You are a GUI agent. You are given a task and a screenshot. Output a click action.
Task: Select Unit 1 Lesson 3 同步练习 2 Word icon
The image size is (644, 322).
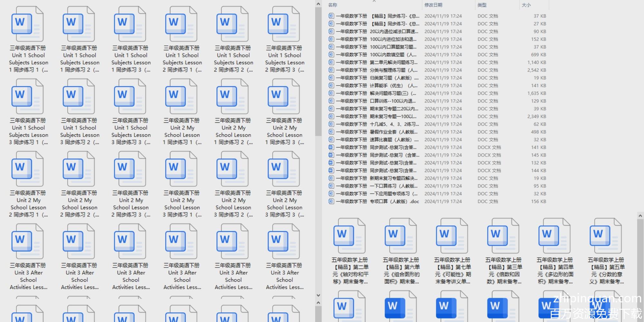(x=79, y=97)
